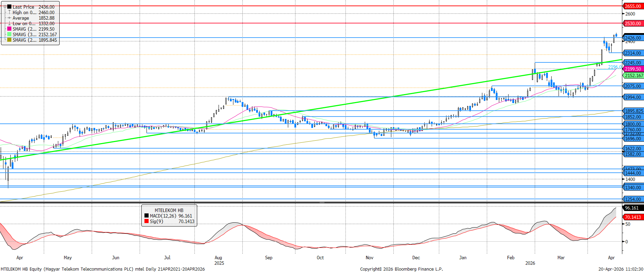644x272 pixels.
Task: Click the High marker icon in legend
Action: pyautogui.click(x=9, y=12)
